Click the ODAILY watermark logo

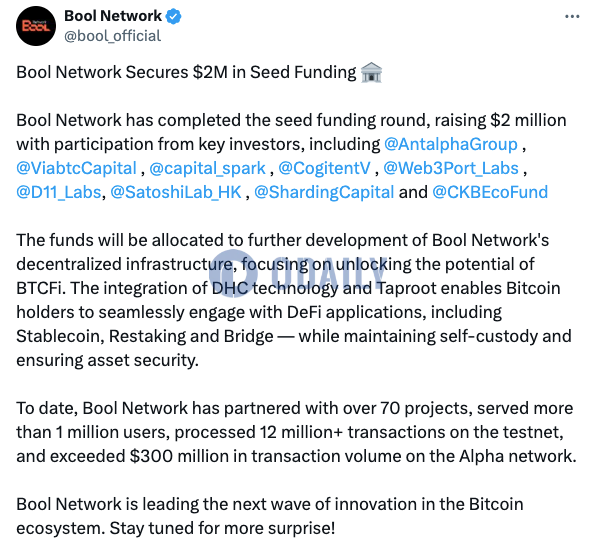click(298, 273)
